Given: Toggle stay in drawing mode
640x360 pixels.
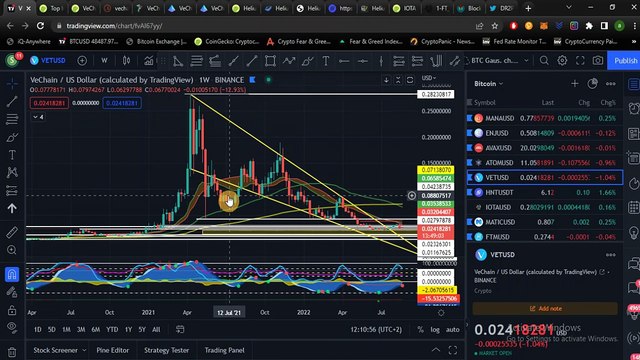Looking at the screenshot, I should point(12,292).
